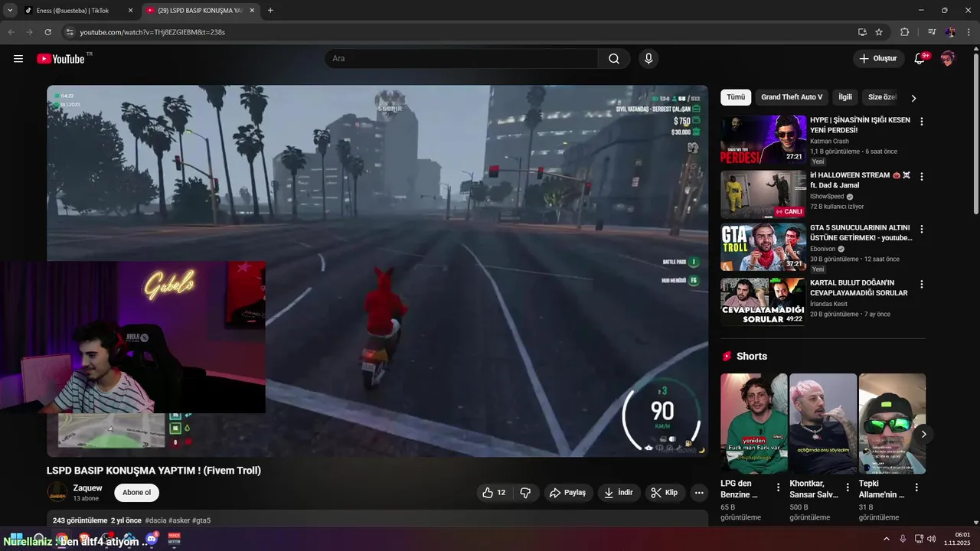The width and height of the screenshot is (980, 551).
Task: Open more actions ellipsis below video
Action: click(699, 493)
